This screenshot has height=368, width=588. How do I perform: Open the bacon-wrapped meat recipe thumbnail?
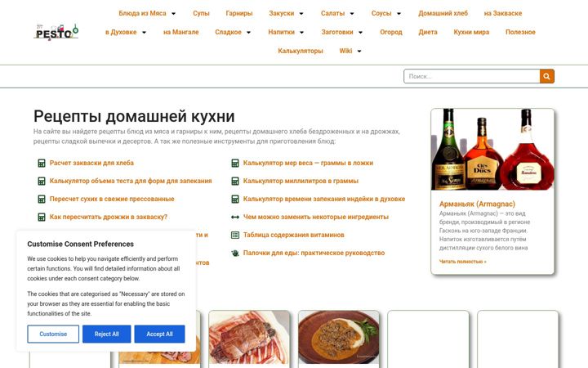249,338
